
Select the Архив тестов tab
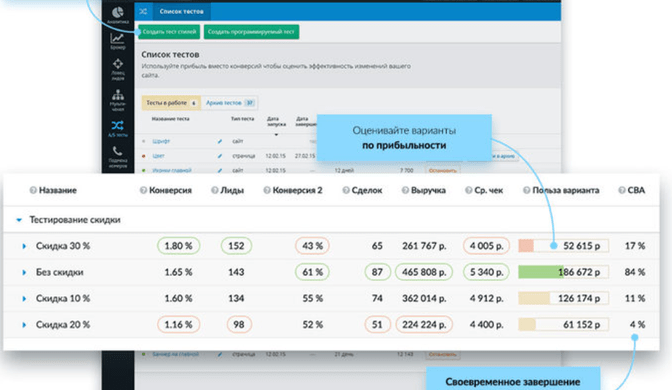tap(230, 103)
